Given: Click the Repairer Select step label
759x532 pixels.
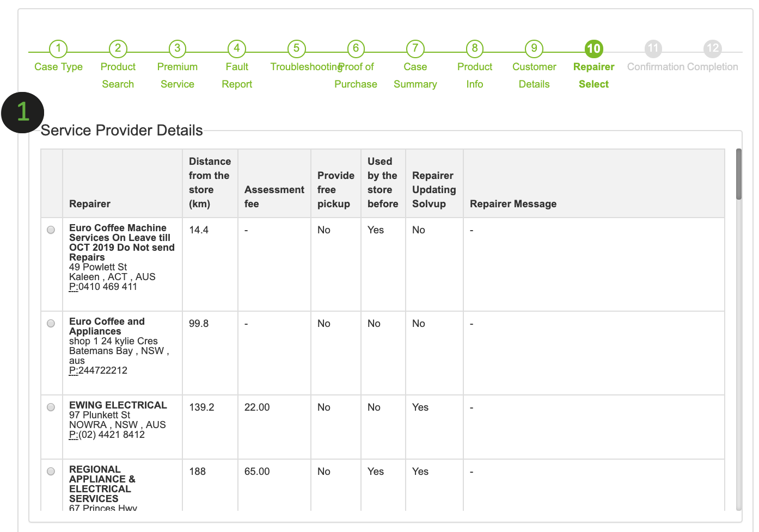Looking at the screenshot, I should point(593,76).
